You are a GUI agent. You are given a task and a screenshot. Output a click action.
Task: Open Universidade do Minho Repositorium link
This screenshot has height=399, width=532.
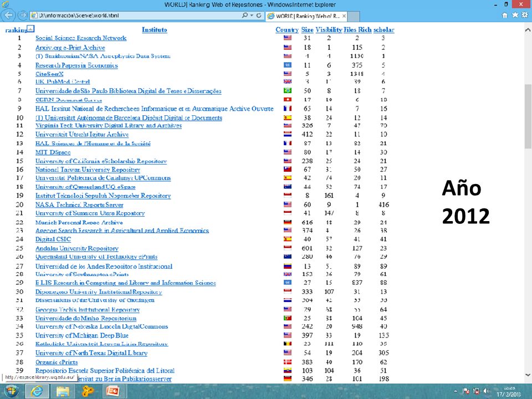(86, 318)
